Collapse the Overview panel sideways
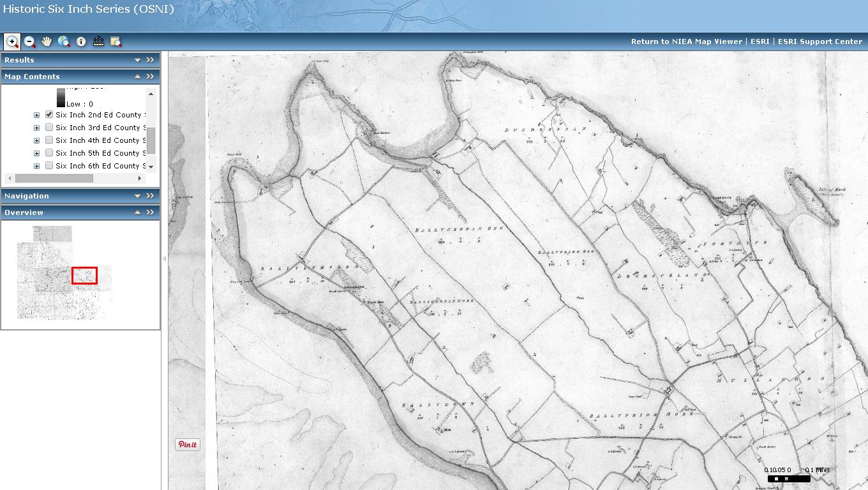 point(151,212)
